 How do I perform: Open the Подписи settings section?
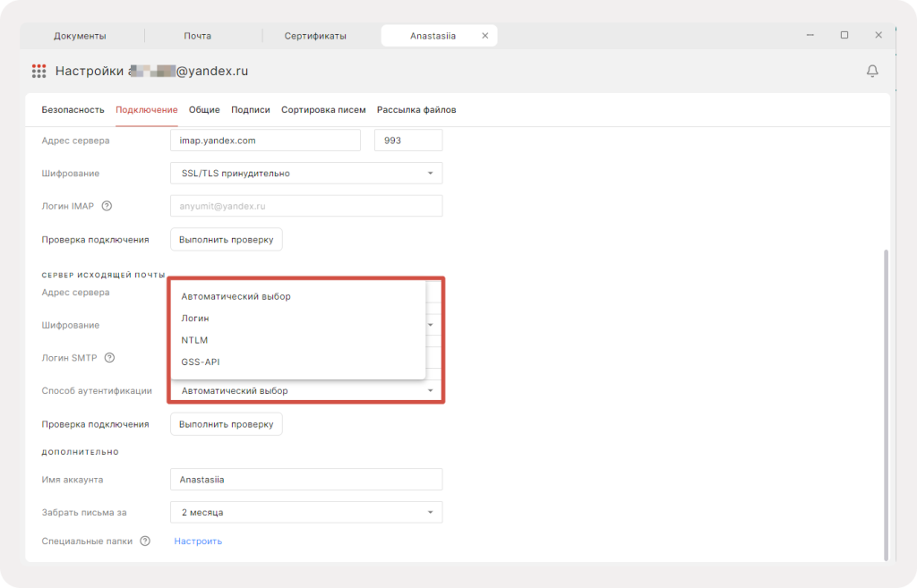(x=251, y=110)
